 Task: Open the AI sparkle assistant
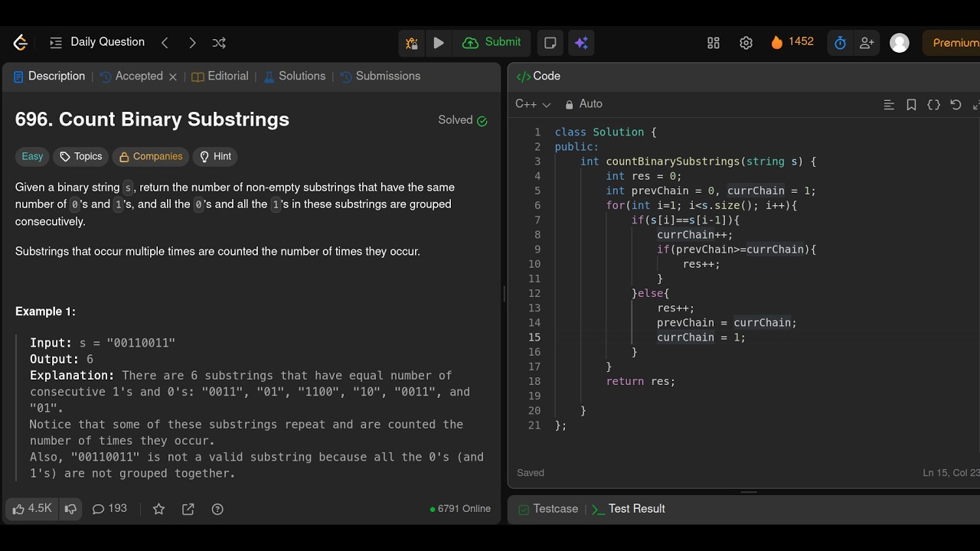click(x=581, y=43)
